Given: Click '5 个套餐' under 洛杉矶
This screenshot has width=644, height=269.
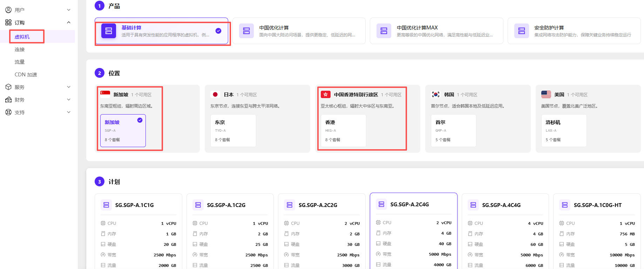Looking at the screenshot, I should point(553,140).
